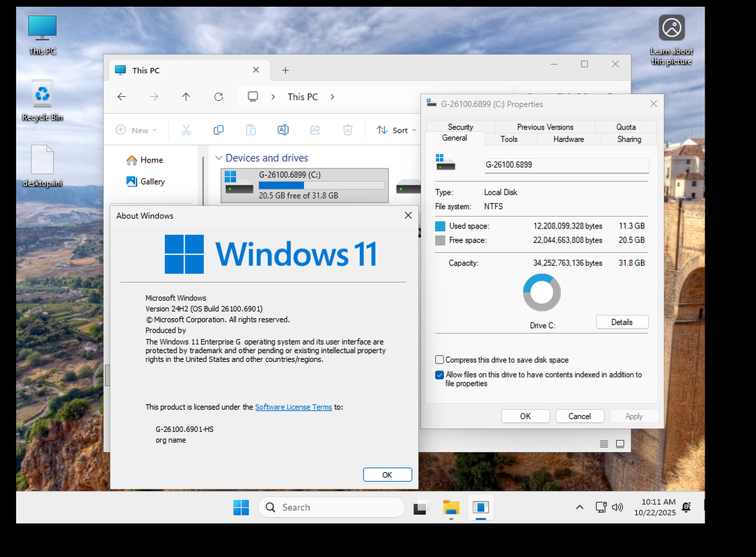
Task: Open File Explorer from the taskbar
Action: pyautogui.click(x=451, y=508)
